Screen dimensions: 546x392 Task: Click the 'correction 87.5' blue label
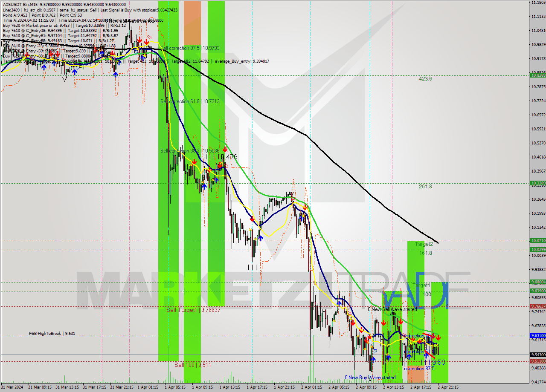(x=419, y=369)
